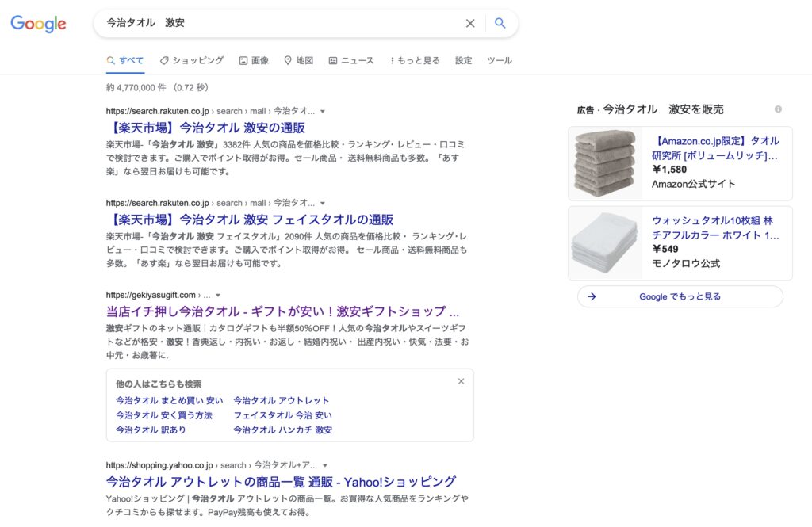
Task: Open 【楽天市場】今治タオル 激安の通販 result
Action: (207, 128)
